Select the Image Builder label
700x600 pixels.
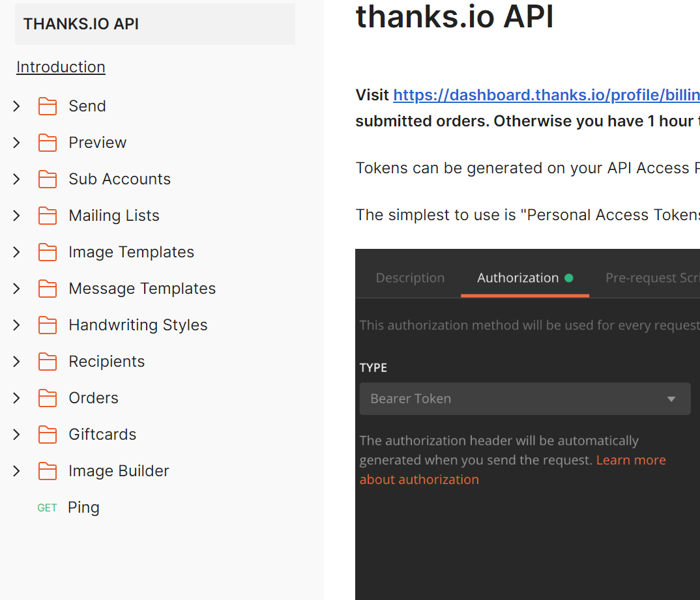coord(119,471)
